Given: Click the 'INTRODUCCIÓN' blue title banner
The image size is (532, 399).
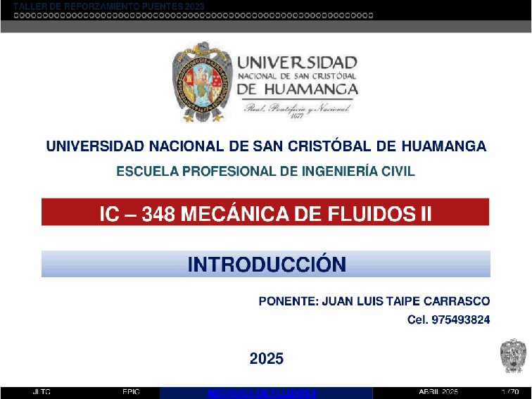Looking at the screenshot, I should [x=266, y=264].
